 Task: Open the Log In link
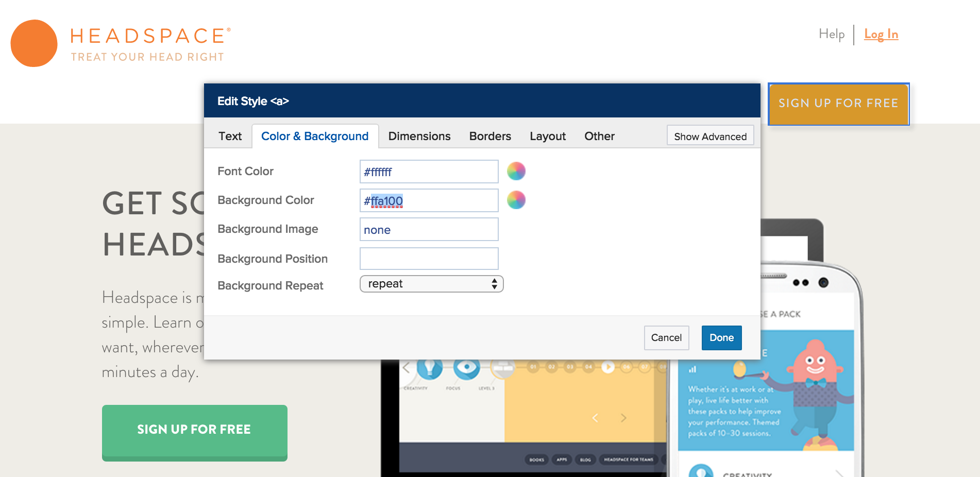(x=881, y=34)
